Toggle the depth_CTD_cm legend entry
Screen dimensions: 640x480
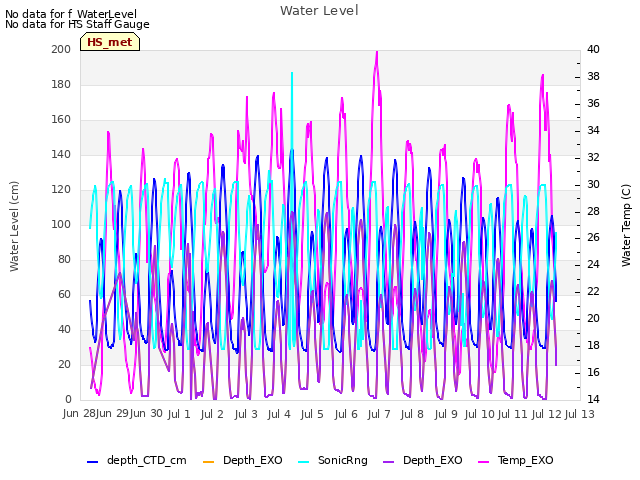click(x=137, y=460)
